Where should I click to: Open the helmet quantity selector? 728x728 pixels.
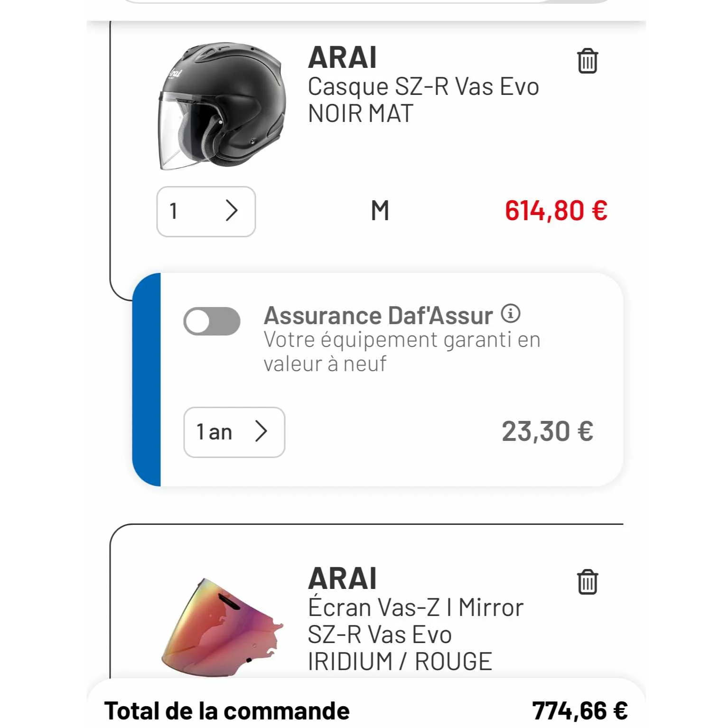[206, 211]
